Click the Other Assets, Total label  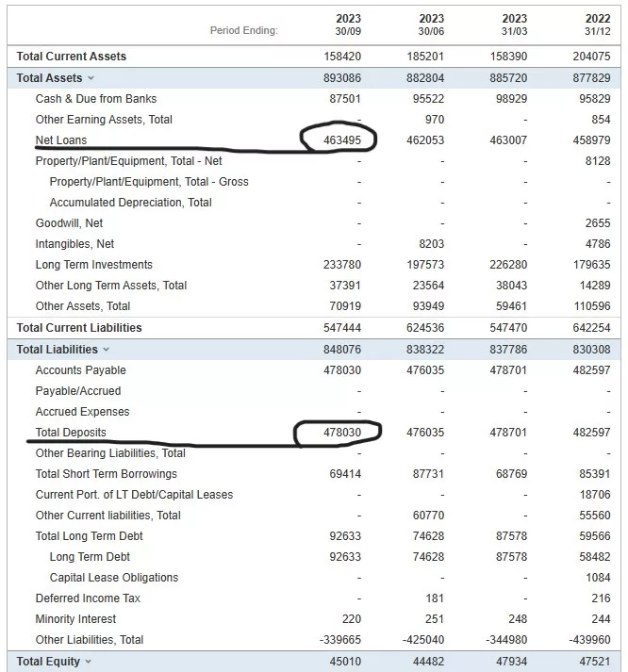click(x=83, y=306)
